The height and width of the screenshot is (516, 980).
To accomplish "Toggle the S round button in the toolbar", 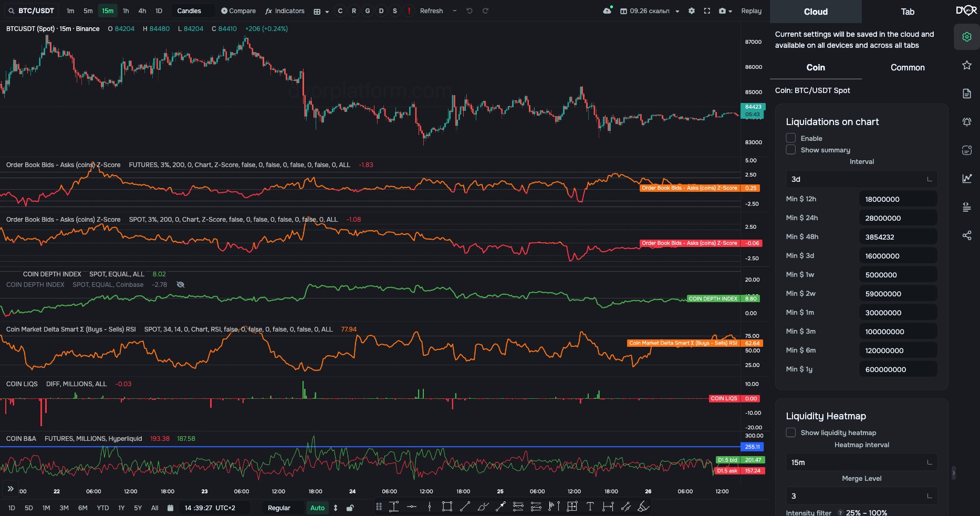I will 395,11.
